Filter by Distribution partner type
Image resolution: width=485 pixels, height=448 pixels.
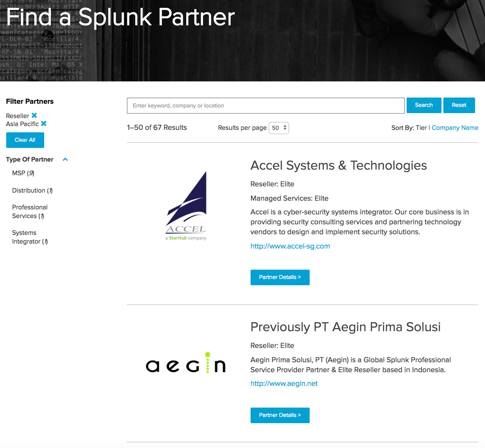coord(32,190)
